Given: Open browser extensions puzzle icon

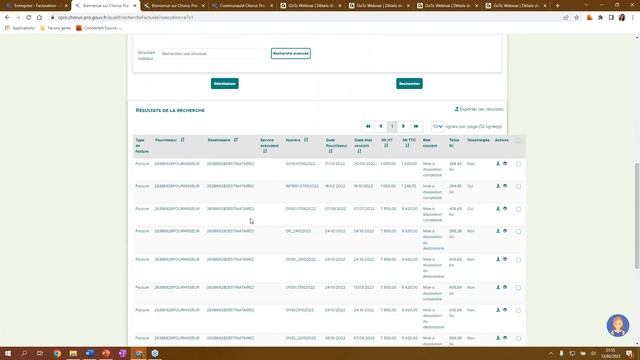Looking at the screenshot, I should pos(600,18).
